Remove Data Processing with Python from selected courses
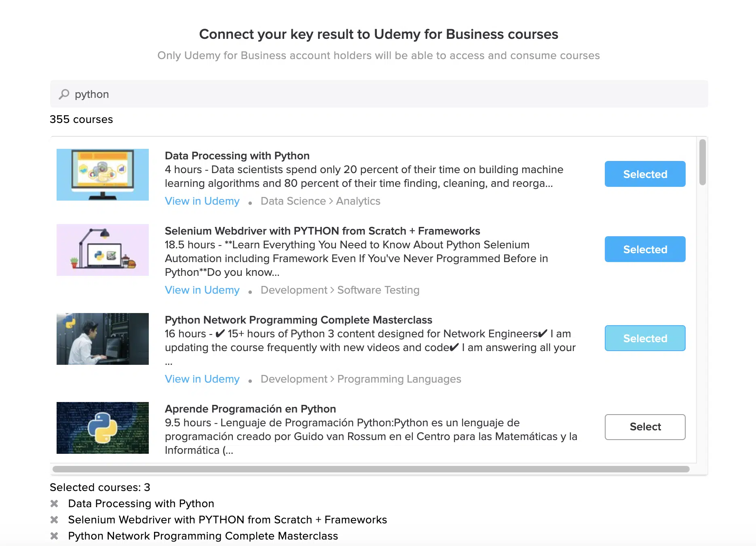The image size is (756, 546). click(x=54, y=504)
